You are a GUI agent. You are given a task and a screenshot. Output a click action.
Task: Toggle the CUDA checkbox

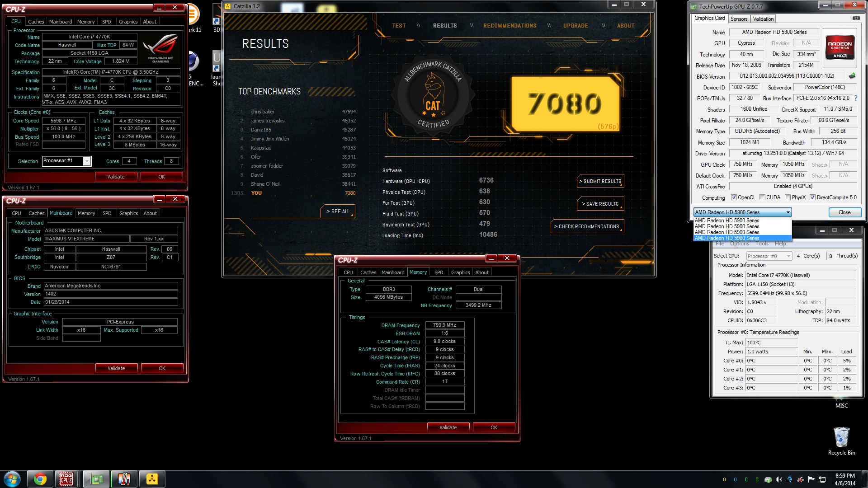pos(762,197)
